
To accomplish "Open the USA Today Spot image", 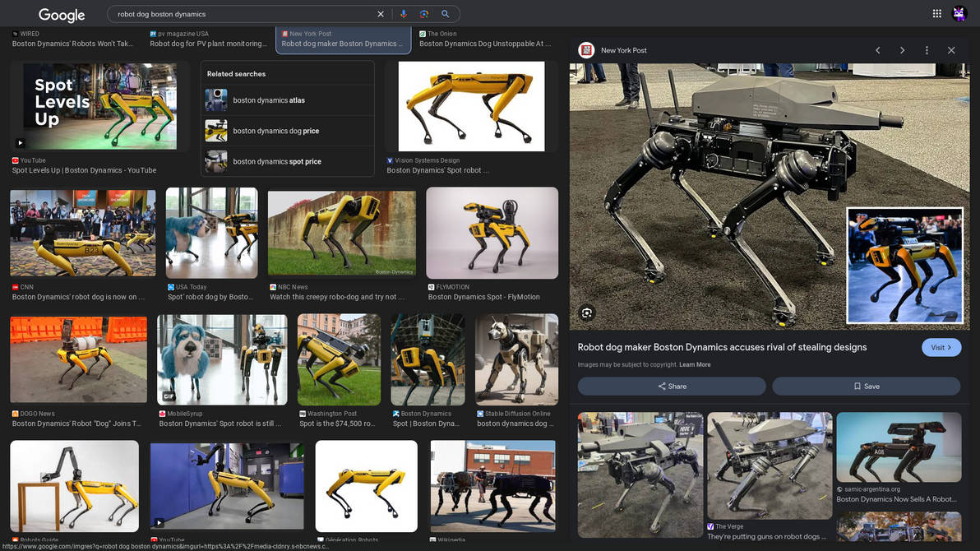I will 212,233.
